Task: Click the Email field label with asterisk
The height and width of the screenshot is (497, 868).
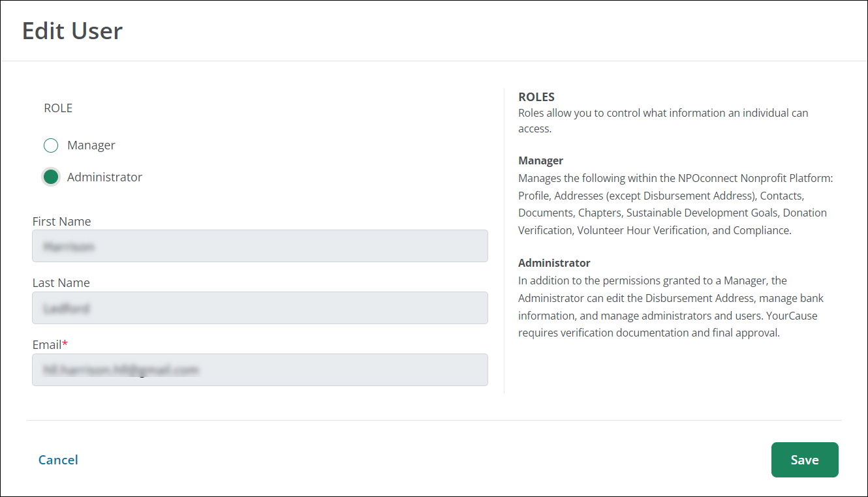Action: [50, 344]
